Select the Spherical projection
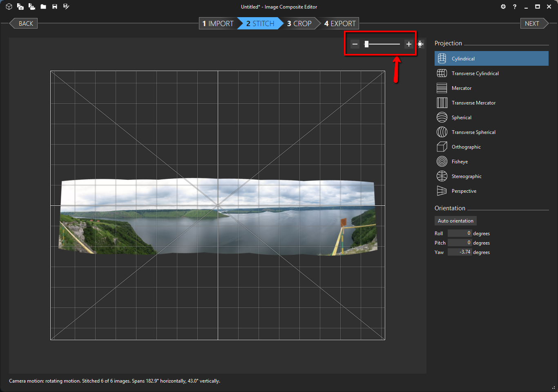The image size is (558, 392). click(461, 118)
